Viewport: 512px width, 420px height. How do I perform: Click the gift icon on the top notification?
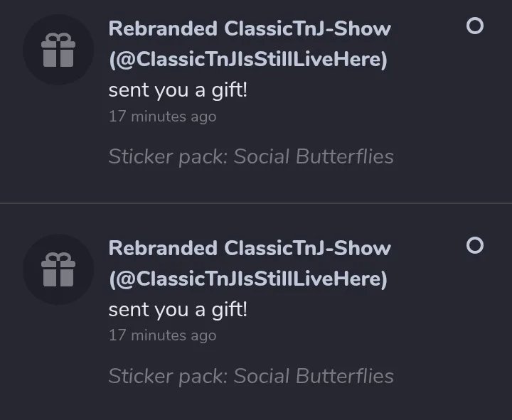(58, 50)
